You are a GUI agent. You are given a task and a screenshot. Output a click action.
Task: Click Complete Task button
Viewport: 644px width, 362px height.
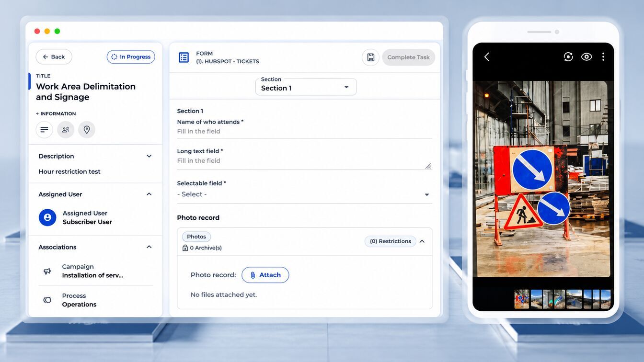coord(409,57)
